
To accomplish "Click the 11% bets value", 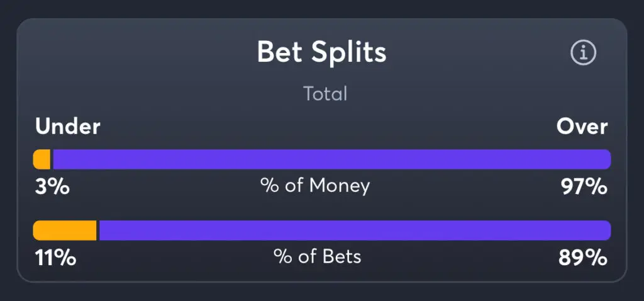I will (55, 258).
